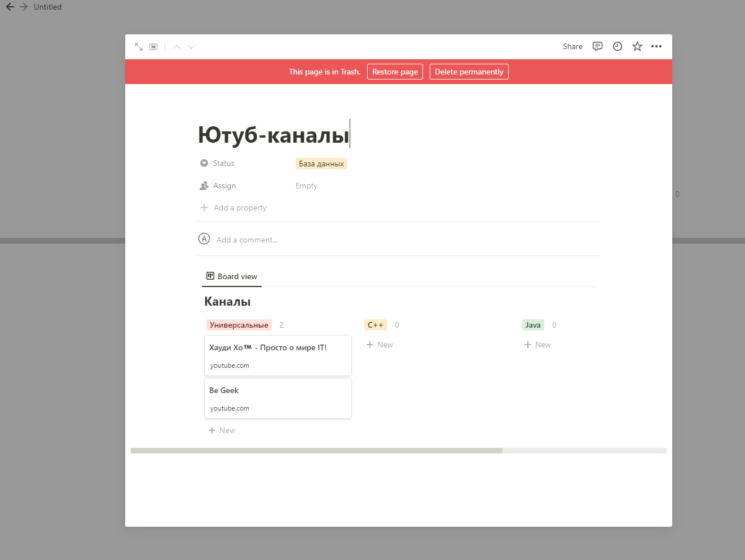The height and width of the screenshot is (560, 745).
Task: Click Untitled breadcrumb in background window
Action: click(47, 7)
